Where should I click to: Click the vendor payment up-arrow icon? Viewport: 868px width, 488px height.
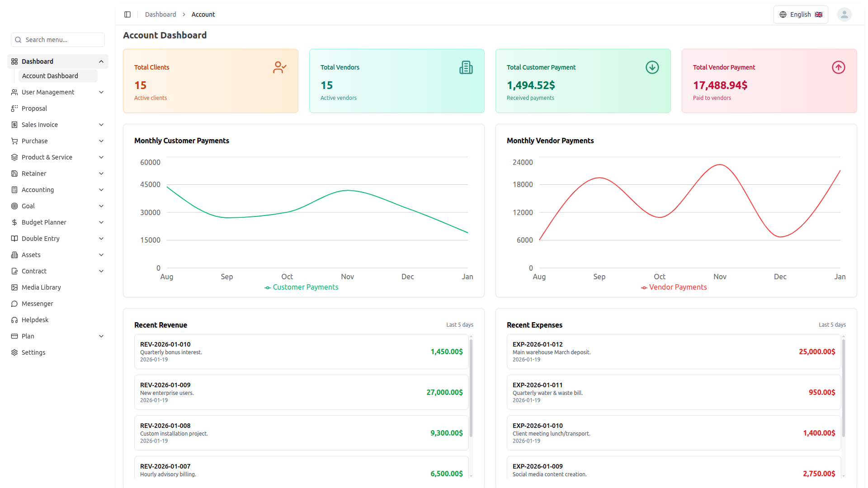click(x=838, y=67)
